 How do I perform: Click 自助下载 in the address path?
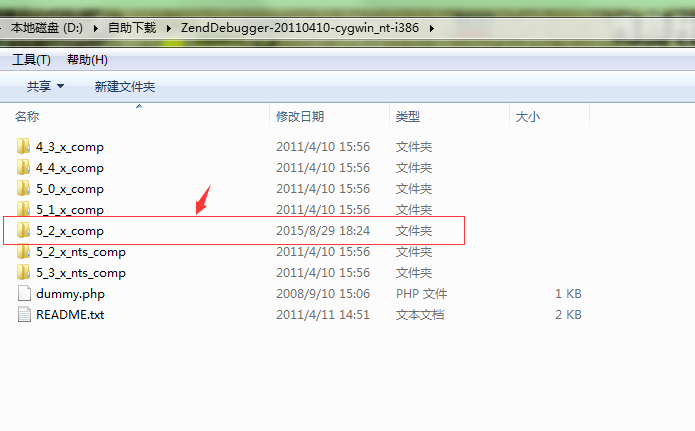[132, 28]
